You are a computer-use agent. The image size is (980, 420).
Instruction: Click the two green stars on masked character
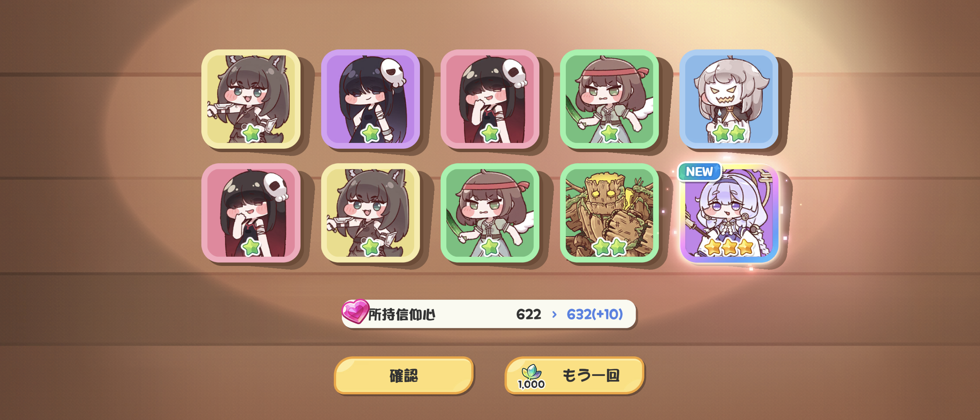[x=729, y=133]
